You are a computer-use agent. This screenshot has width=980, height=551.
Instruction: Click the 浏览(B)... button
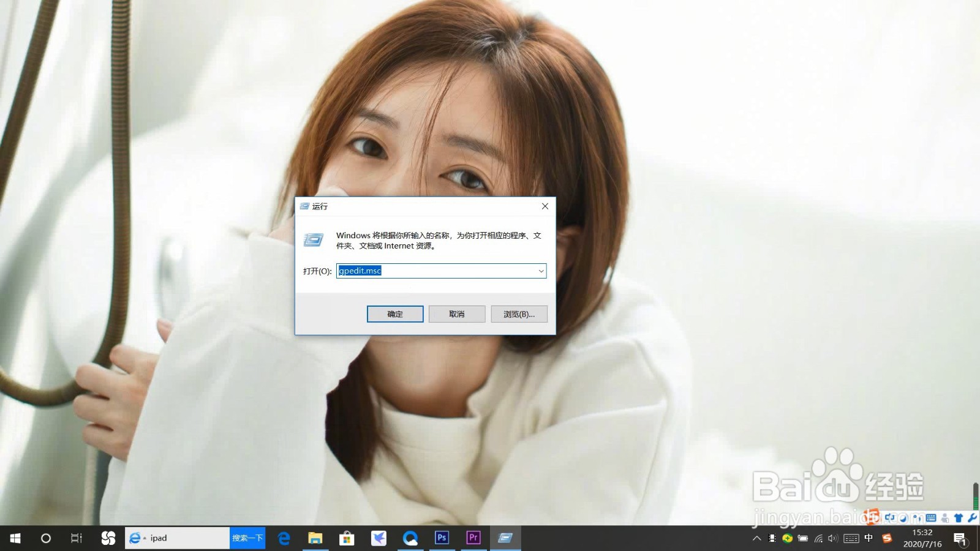coord(519,314)
